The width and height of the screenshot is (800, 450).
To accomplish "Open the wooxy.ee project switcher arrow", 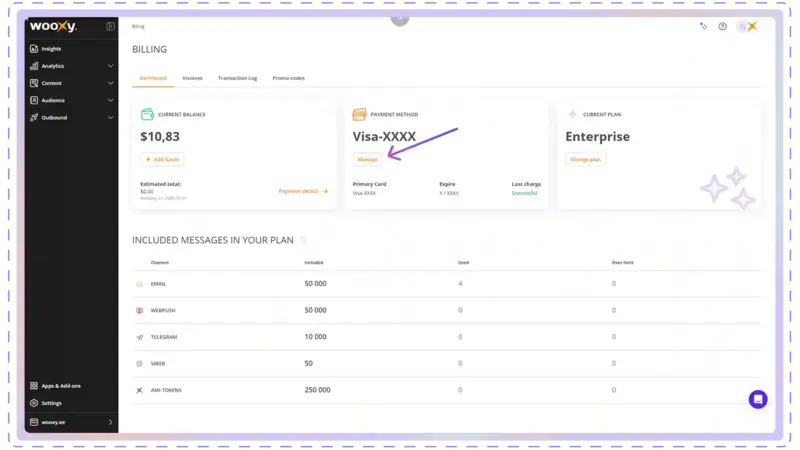I will click(x=110, y=422).
